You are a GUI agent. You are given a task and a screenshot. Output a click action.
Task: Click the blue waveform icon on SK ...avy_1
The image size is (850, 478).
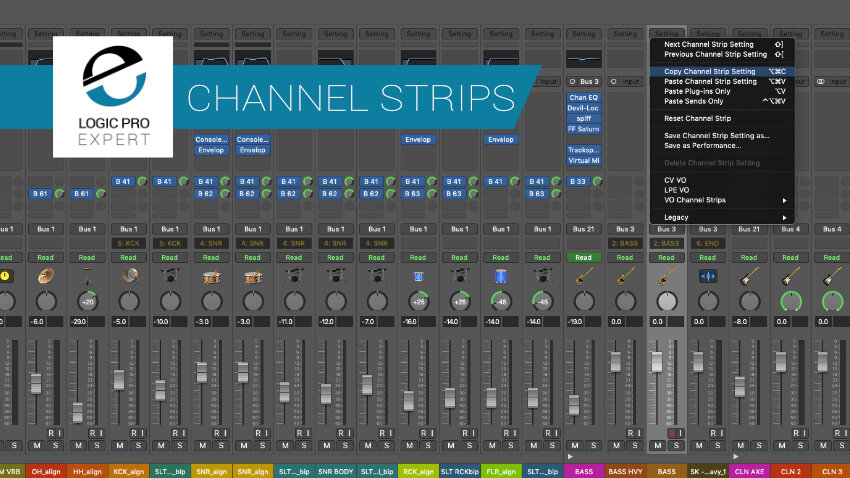(708, 276)
